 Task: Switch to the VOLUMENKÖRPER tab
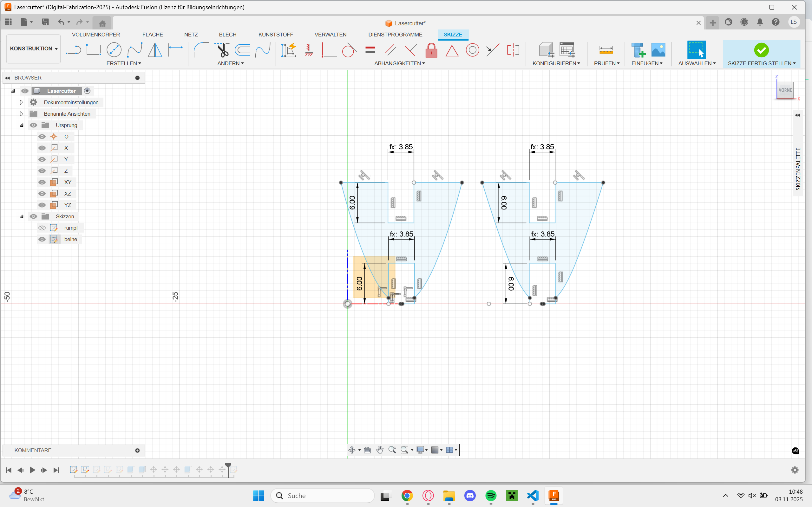(x=95, y=35)
